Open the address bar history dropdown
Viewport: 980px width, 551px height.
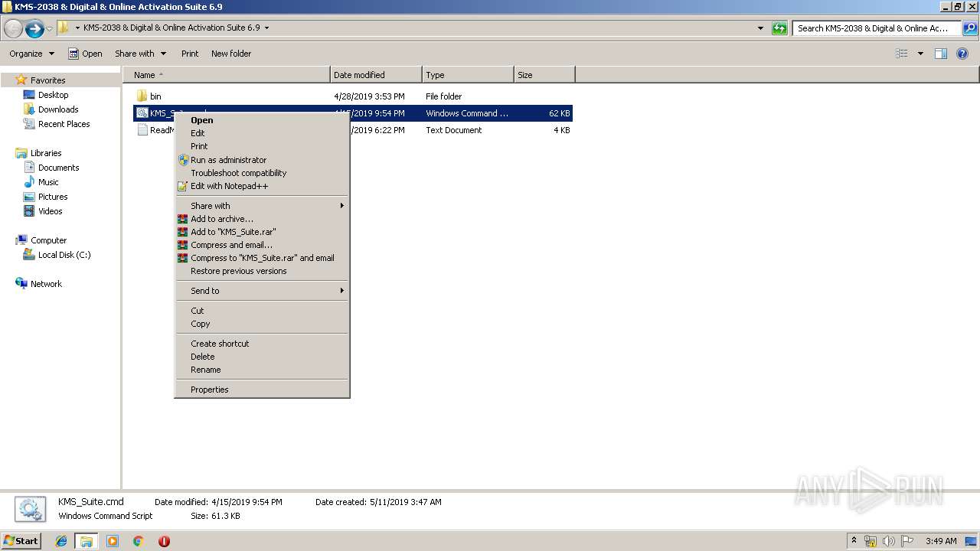760,28
